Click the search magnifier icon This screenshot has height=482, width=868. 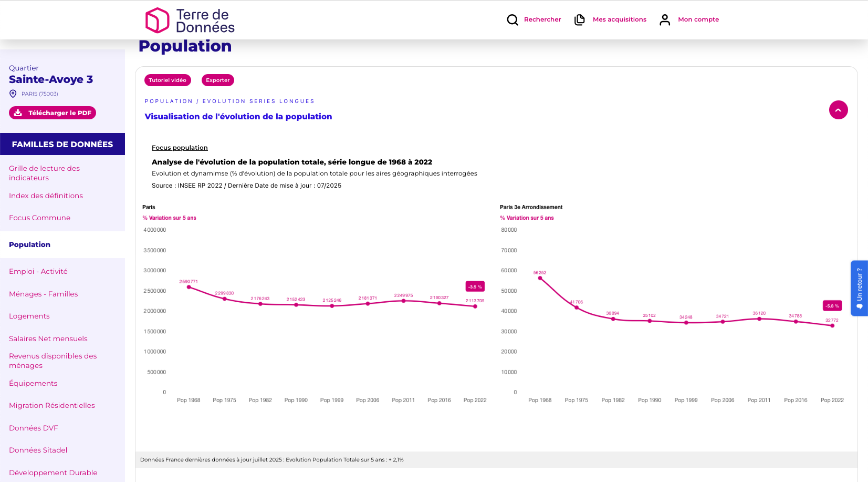pos(512,20)
